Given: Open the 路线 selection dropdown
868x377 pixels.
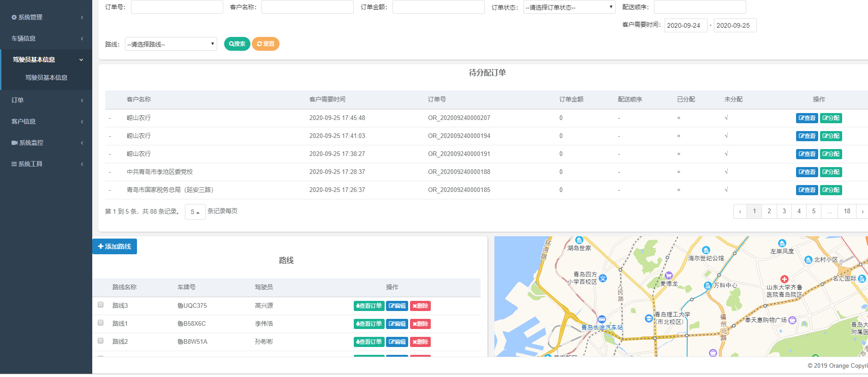Looking at the screenshot, I should click(171, 44).
